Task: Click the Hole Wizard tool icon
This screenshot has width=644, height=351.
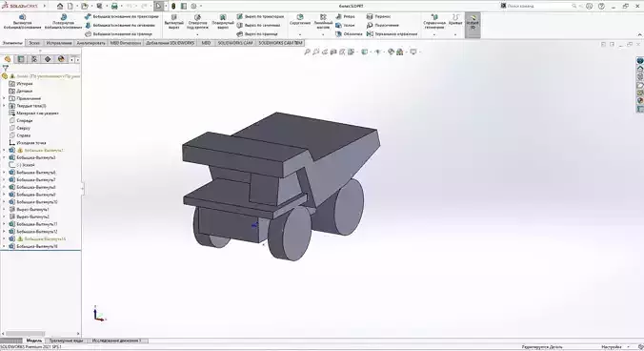Action: click(x=197, y=17)
